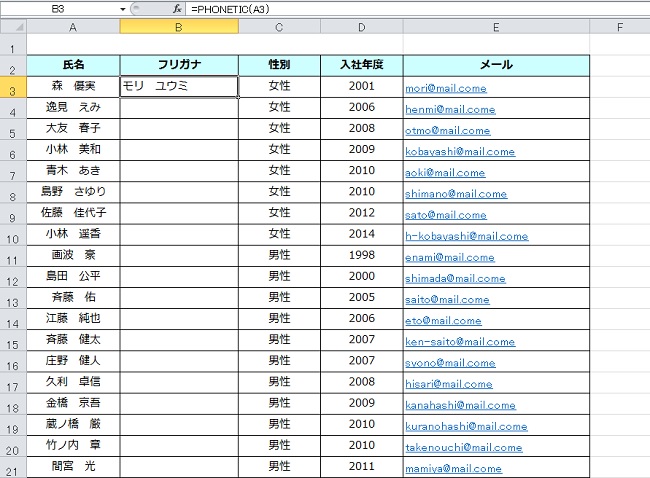Click the 入社年度 cell showing 1998

pyautogui.click(x=362, y=255)
